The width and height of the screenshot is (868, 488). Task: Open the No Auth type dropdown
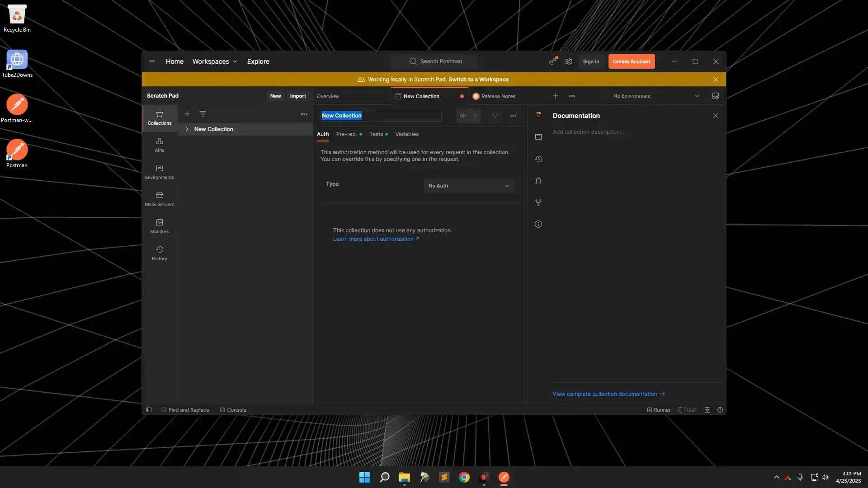tap(469, 186)
